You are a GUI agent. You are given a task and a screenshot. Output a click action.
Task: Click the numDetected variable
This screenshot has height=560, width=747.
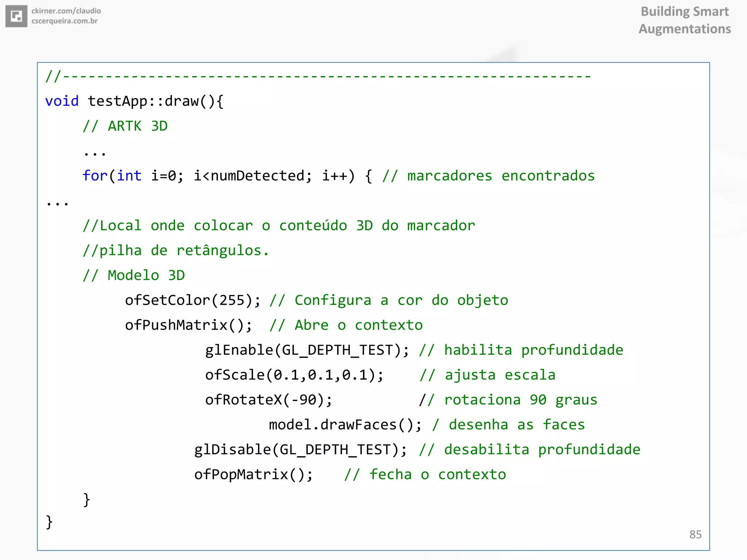(258, 176)
